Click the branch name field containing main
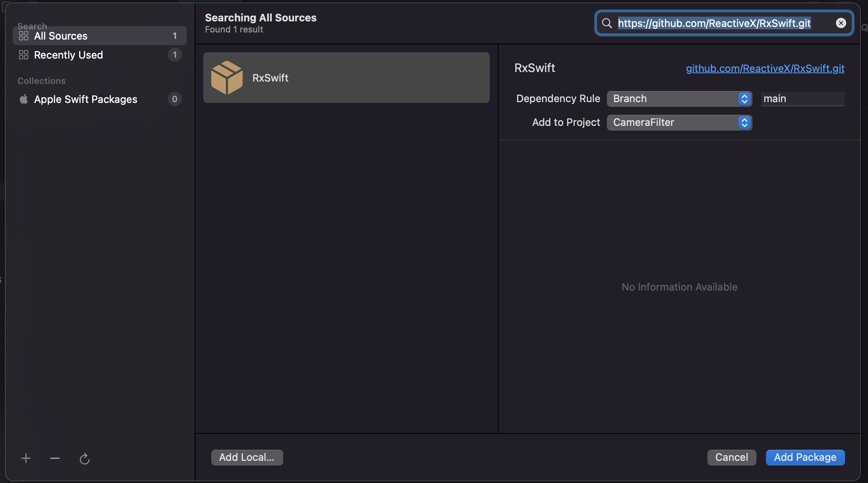This screenshot has width=868, height=483. pyautogui.click(x=802, y=99)
